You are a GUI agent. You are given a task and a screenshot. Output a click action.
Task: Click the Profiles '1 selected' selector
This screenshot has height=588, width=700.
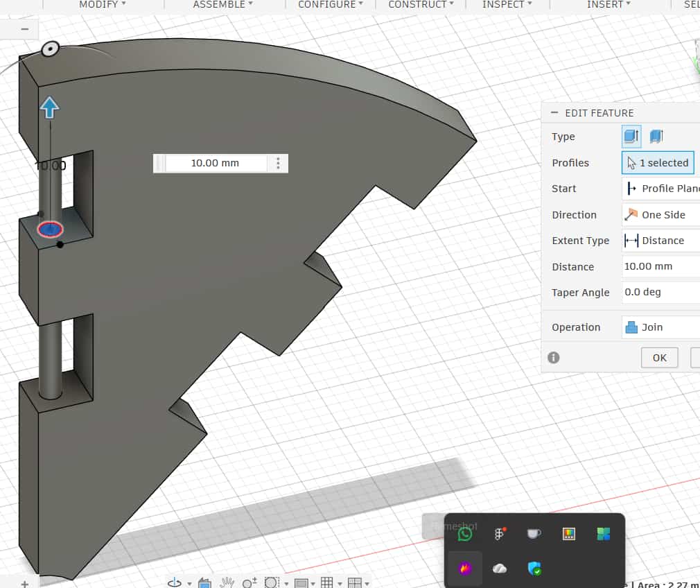click(x=658, y=163)
